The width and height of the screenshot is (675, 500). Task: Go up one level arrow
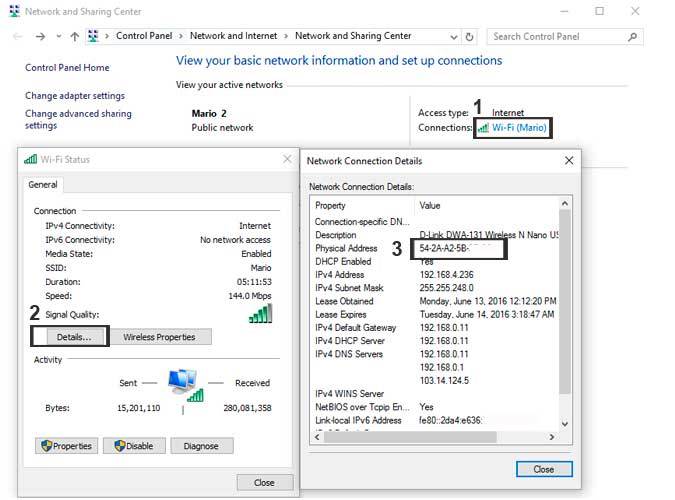point(75,37)
